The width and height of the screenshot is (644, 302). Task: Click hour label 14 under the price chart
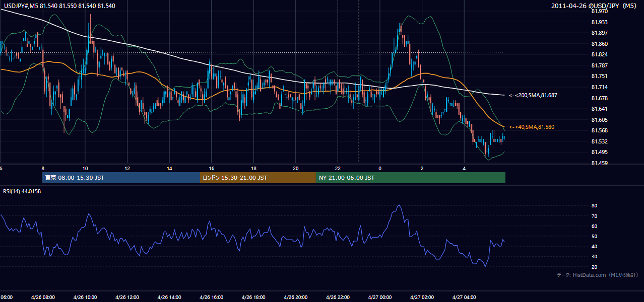click(169, 169)
